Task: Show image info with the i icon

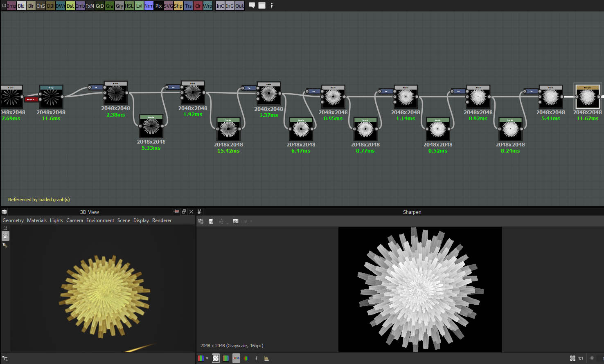Action: pyautogui.click(x=256, y=358)
